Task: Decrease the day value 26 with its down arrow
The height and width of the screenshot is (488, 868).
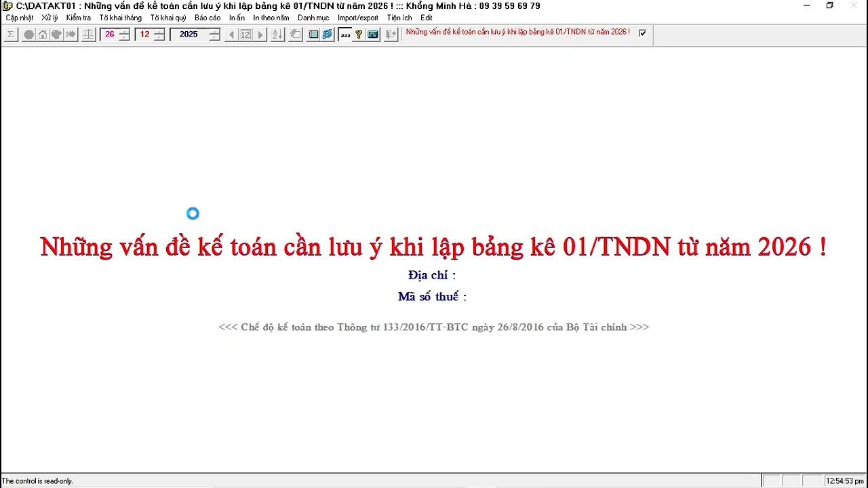Action: coord(124,37)
